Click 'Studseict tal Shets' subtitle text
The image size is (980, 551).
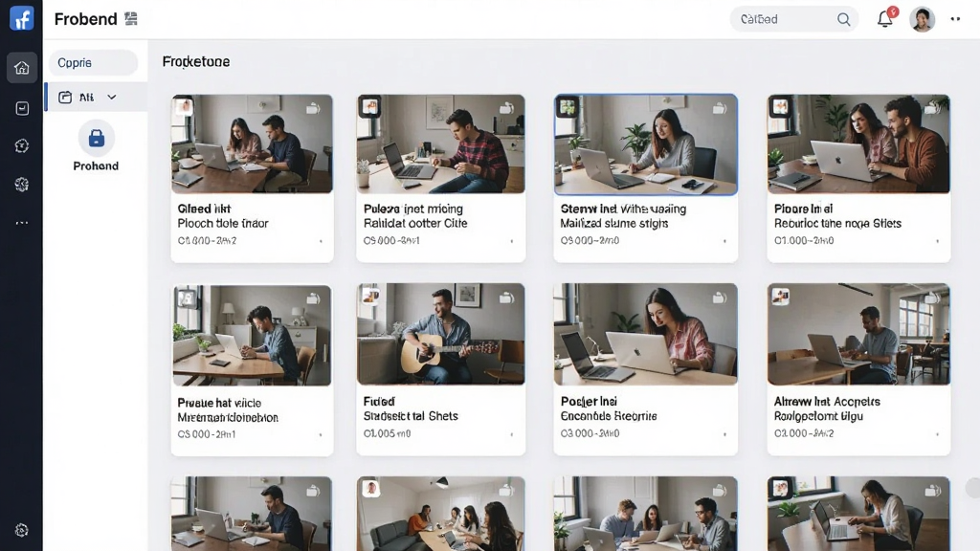coord(411,416)
